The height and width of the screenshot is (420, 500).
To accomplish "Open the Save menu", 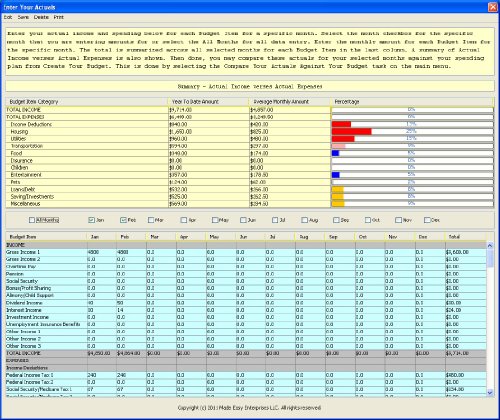I will 23,17.
